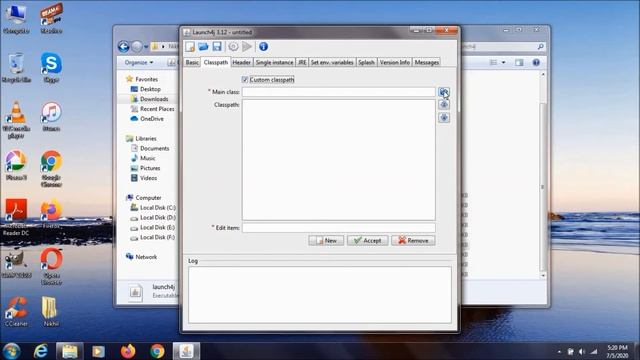Open the Version Info tab

coord(394,62)
